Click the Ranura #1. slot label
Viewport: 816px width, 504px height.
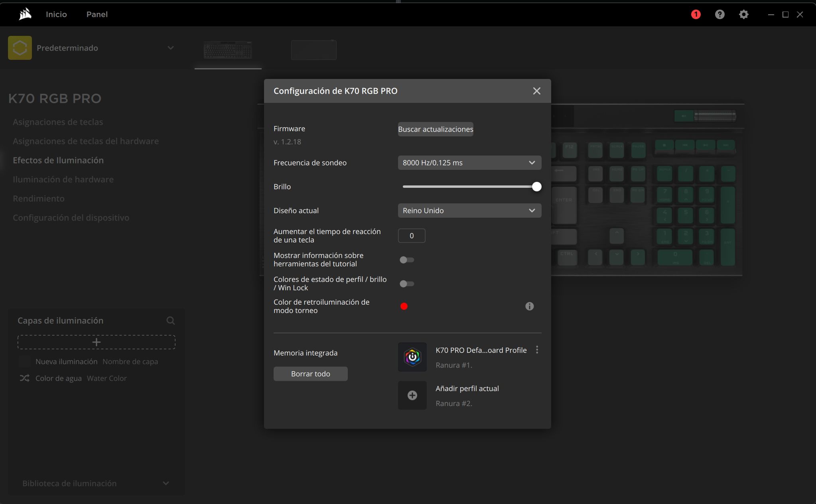[x=454, y=365]
